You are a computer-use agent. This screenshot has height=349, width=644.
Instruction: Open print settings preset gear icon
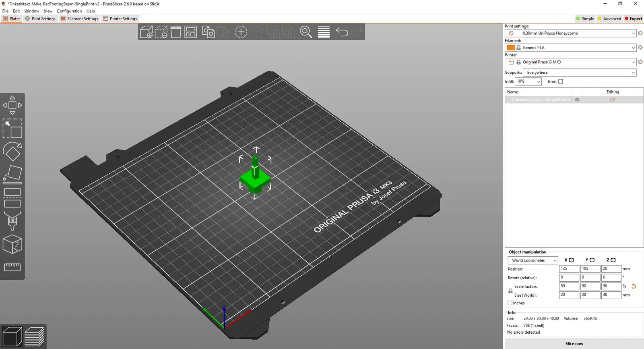[640, 33]
